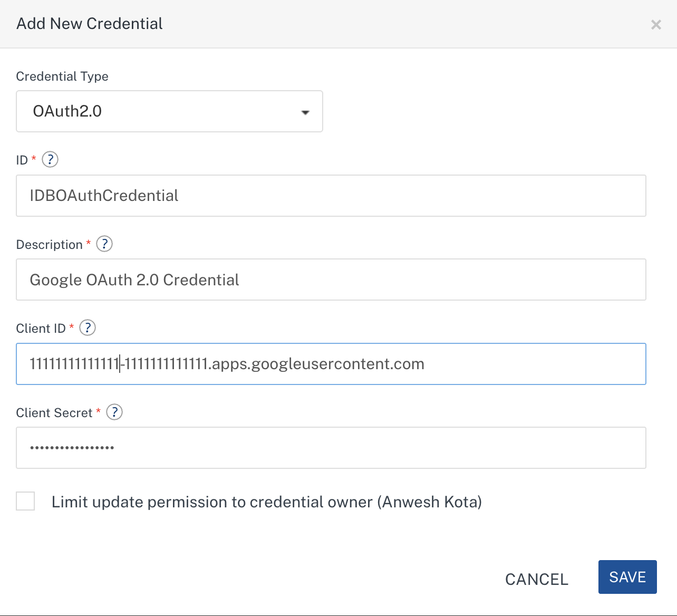Open the OAuth2.0 credential type selector

pyautogui.click(x=169, y=111)
